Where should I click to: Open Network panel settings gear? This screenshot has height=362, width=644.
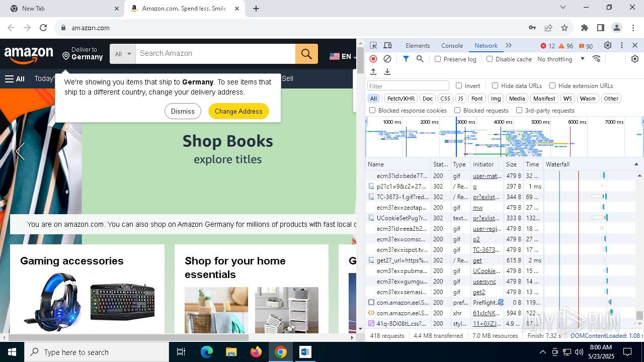635,59
